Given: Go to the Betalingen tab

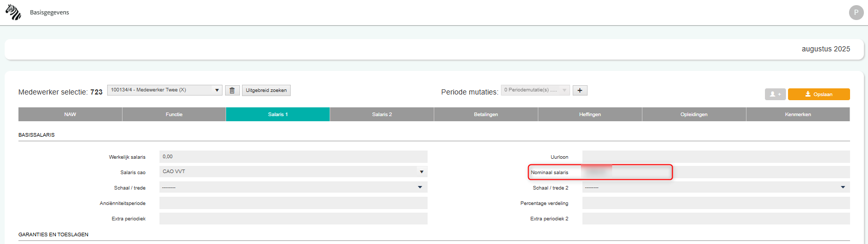Looking at the screenshot, I should tap(486, 115).
